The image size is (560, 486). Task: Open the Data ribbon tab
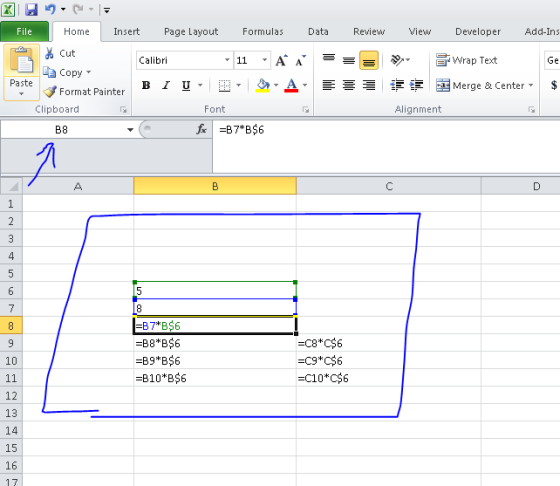pyautogui.click(x=318, y=31)
